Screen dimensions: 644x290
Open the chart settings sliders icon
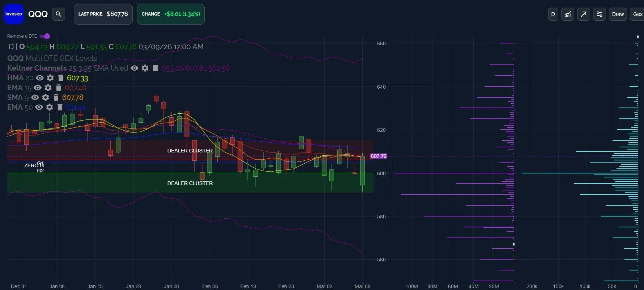click(x=600, y=14)
